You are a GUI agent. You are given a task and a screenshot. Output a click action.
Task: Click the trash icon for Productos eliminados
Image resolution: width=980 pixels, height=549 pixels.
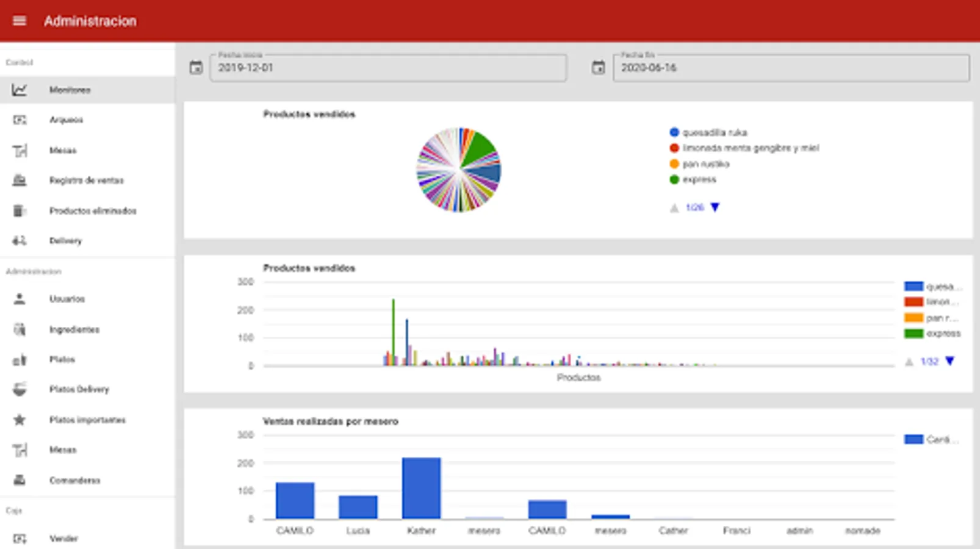click(20, 210)
